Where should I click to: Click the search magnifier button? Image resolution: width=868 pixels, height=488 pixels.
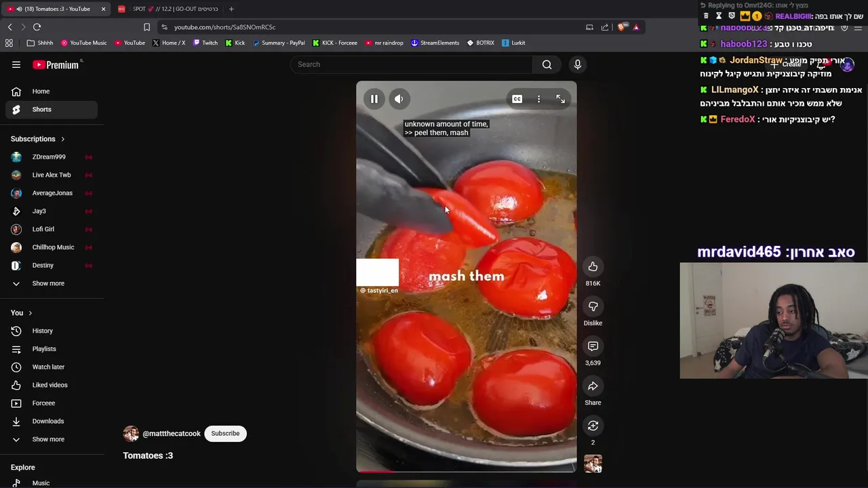pyautogui.click(x=547, y=64)
